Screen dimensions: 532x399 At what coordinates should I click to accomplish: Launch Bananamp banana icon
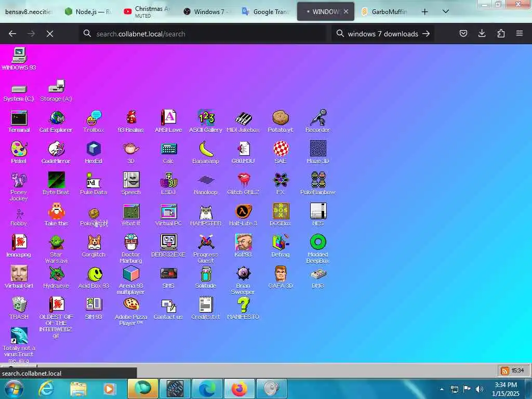[x=206, y=152]
